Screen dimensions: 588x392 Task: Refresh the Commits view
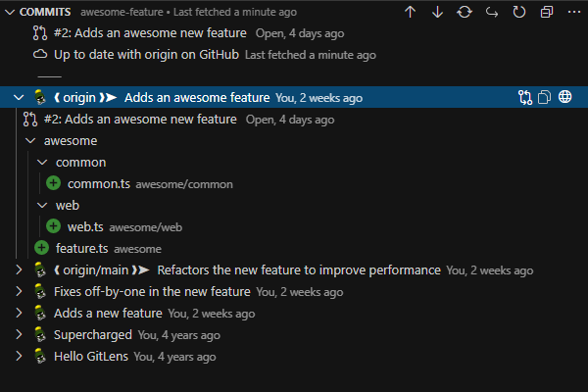[x=519, y=12]
